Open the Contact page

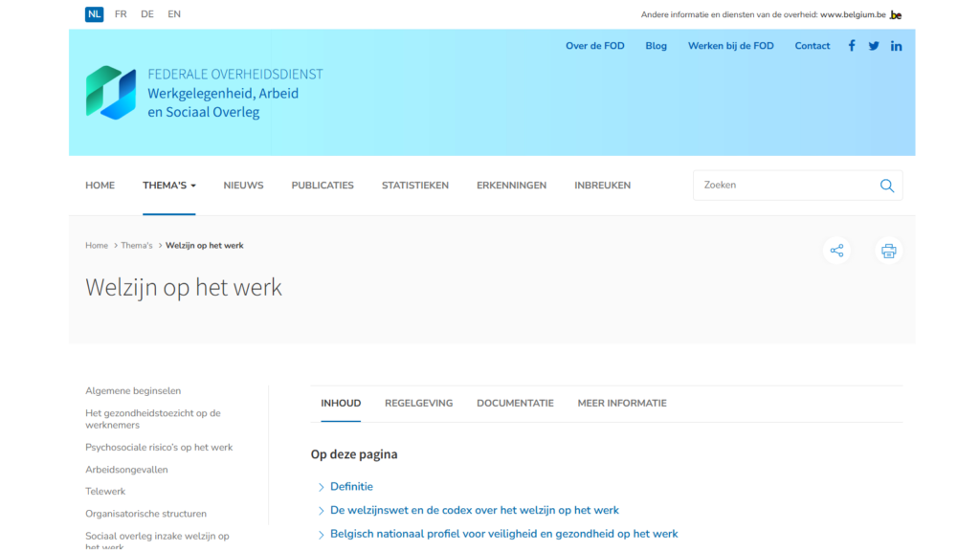pos(812,46)
